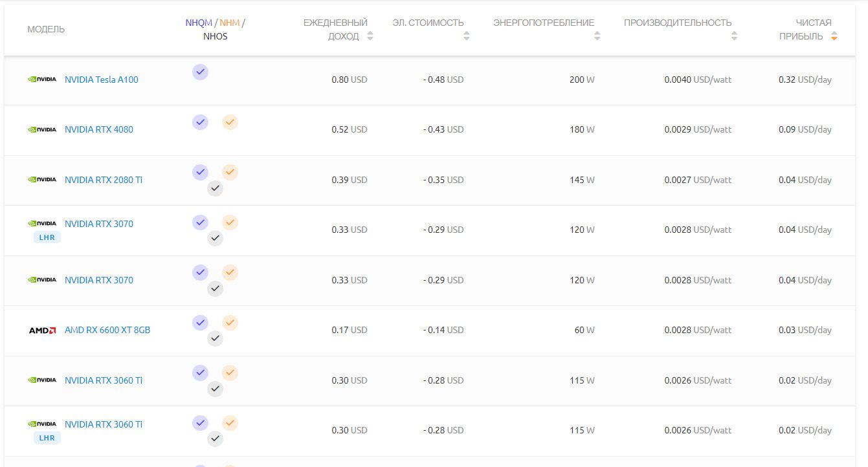This screenshot has height=467, width=868.
Task: Click the purple NHQM checkmark for RTX 4080
Action: click(x=201, y=122)
